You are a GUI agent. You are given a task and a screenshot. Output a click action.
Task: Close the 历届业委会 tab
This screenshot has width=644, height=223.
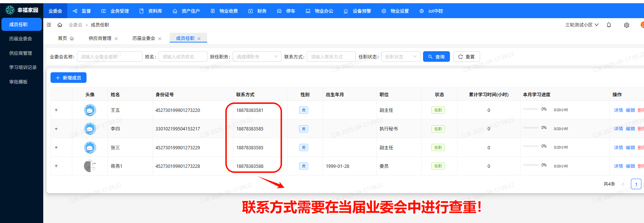[x=160, y=38]
